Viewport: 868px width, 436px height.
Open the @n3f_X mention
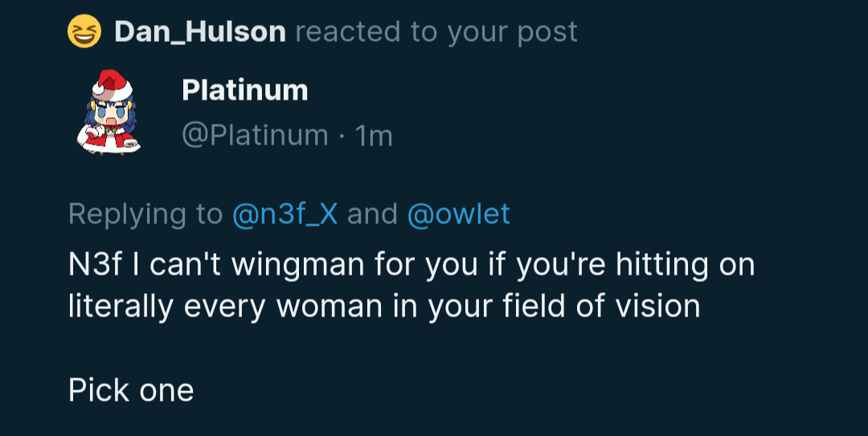point(285,214)
